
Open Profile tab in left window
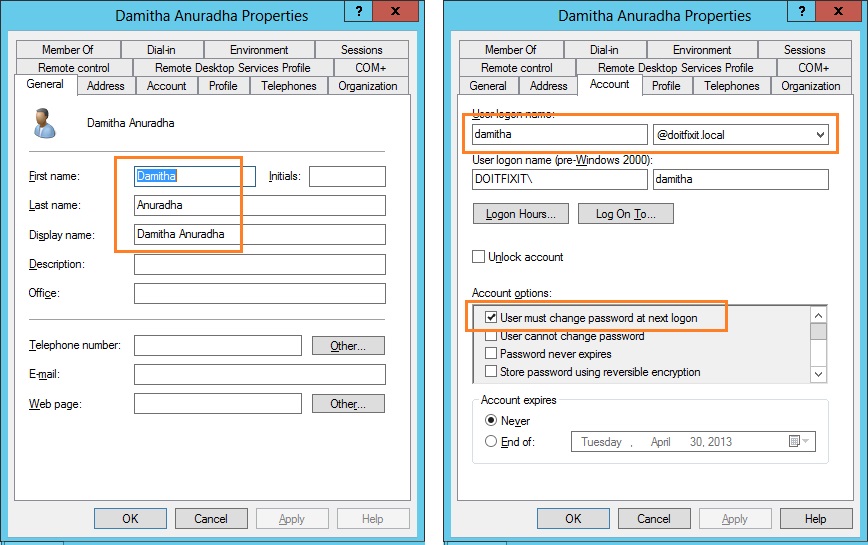pyautogui.click(x=223, y=86)
